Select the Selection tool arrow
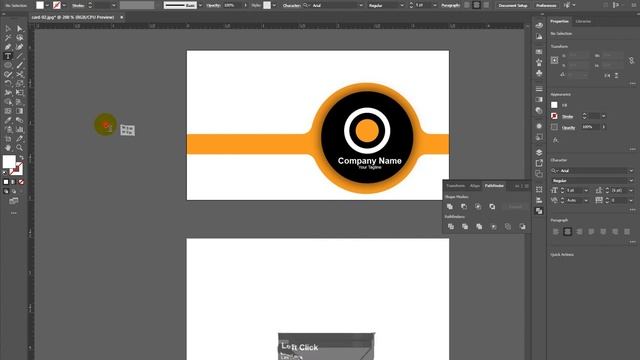This screenshot has width=640, height=360. (8, 28)
